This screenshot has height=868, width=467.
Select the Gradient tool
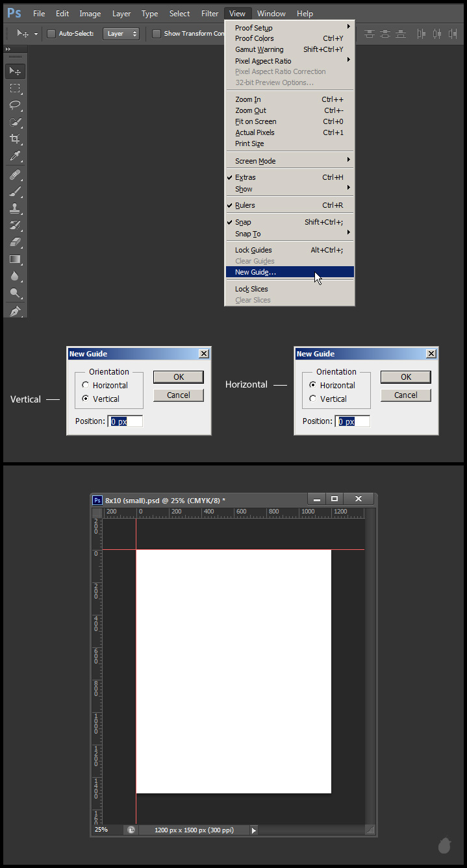(x=15, y=259)
